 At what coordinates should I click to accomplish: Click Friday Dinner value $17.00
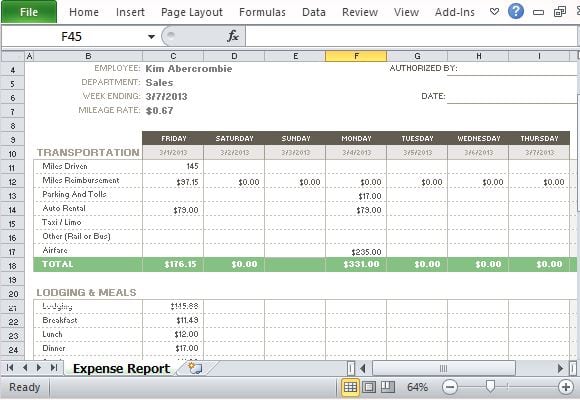pos(187,348)
